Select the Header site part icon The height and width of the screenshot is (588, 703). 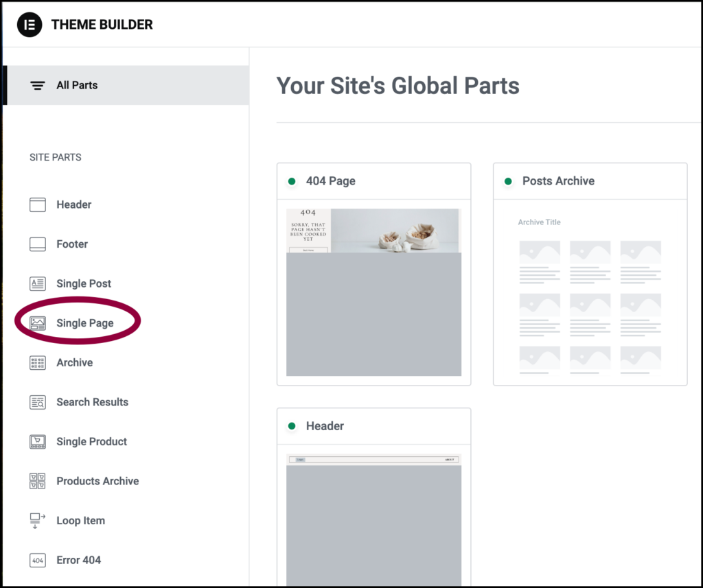click(x=37, y=204)
